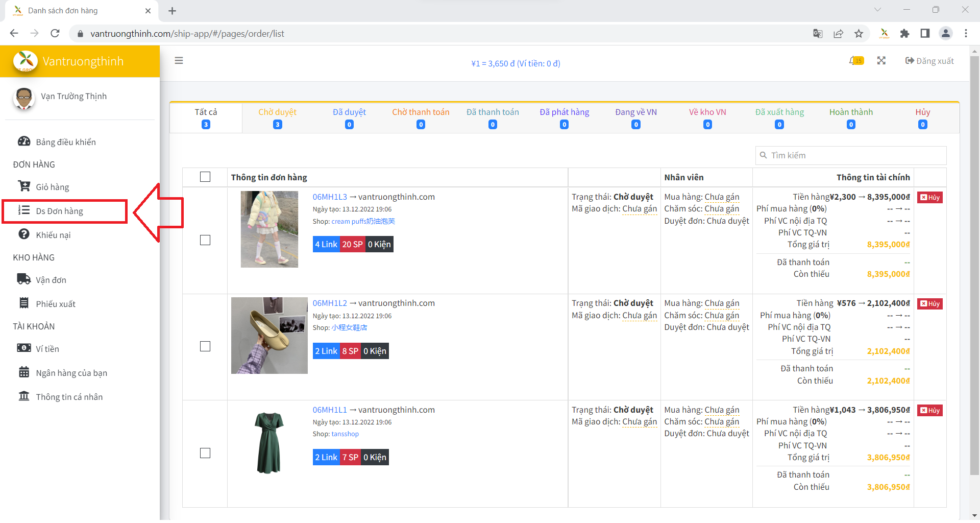This screenshot has height=523, width=980.
Task: Bookmark this page with the star icon
Action: click(x=859, y=34)
